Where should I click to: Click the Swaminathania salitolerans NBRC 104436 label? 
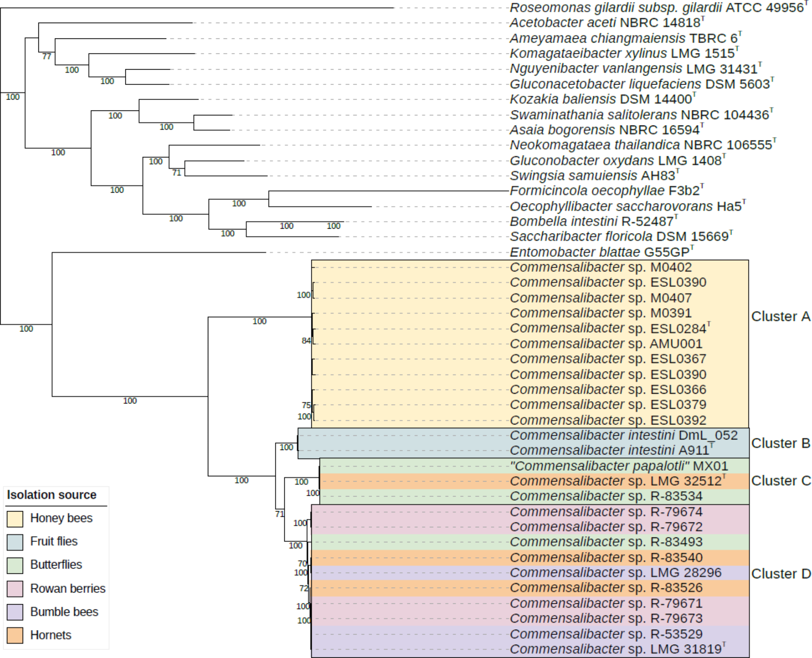pos(642,115)
